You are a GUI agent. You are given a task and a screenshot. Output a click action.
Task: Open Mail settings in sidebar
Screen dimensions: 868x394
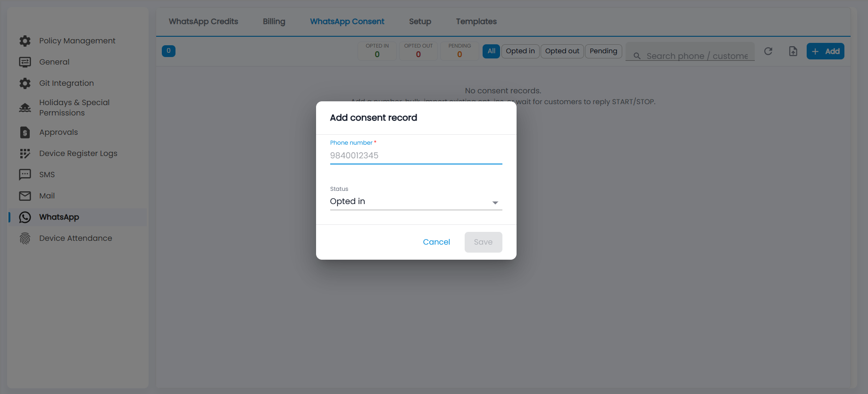(47, 196)
